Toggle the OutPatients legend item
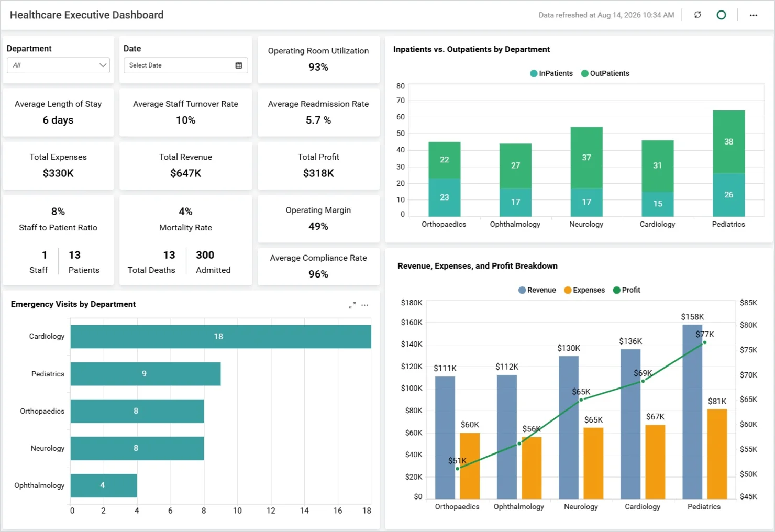 pos(605,73)
